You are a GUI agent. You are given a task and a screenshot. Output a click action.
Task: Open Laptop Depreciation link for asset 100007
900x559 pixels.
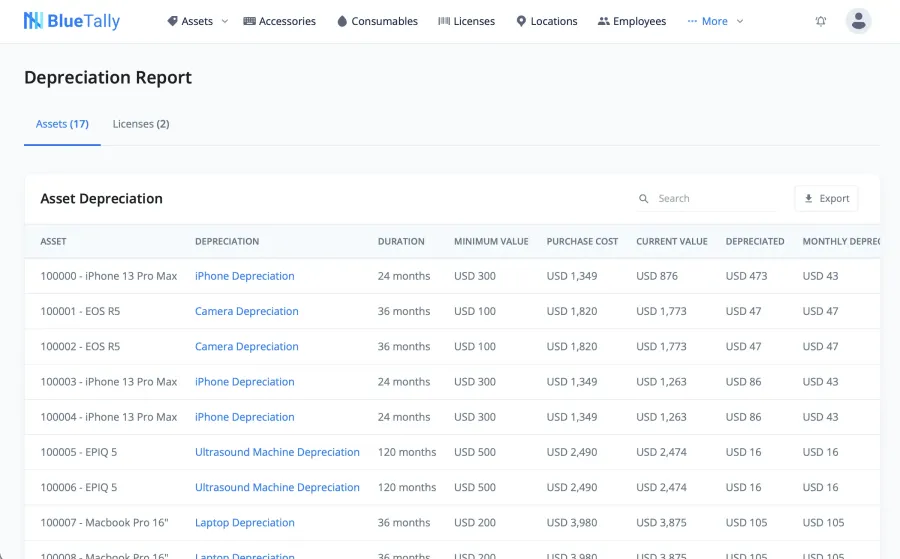pyautogui.click(x=245, y=523)
